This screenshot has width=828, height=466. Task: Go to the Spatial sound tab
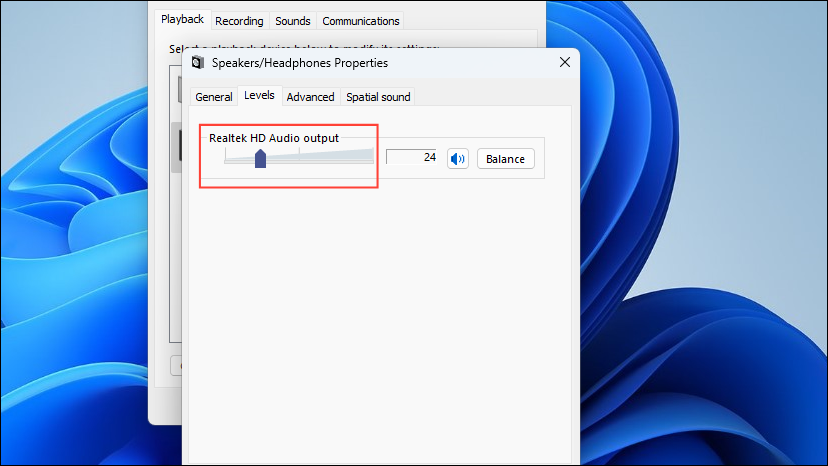point(378,97)
